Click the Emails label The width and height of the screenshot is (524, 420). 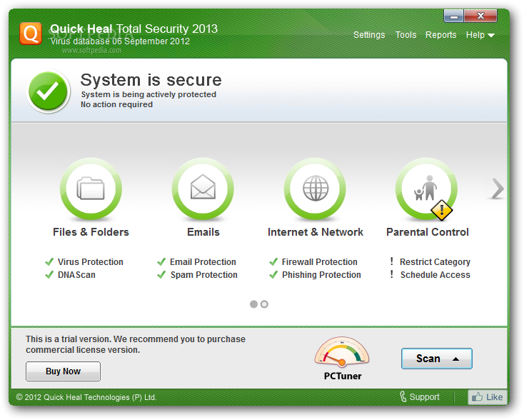tap(203, 232)
